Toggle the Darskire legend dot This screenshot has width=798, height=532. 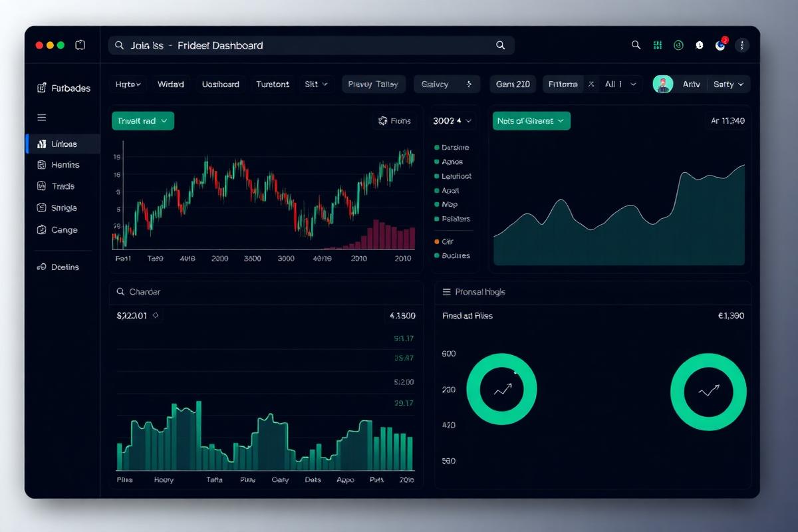click(x=436, y=148)
